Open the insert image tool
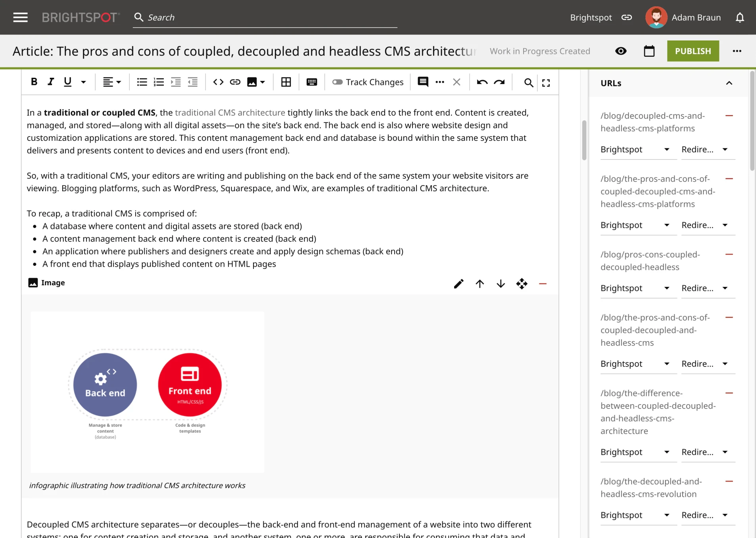This screenshot has width=756, height=538. click(x=253, y=82)
